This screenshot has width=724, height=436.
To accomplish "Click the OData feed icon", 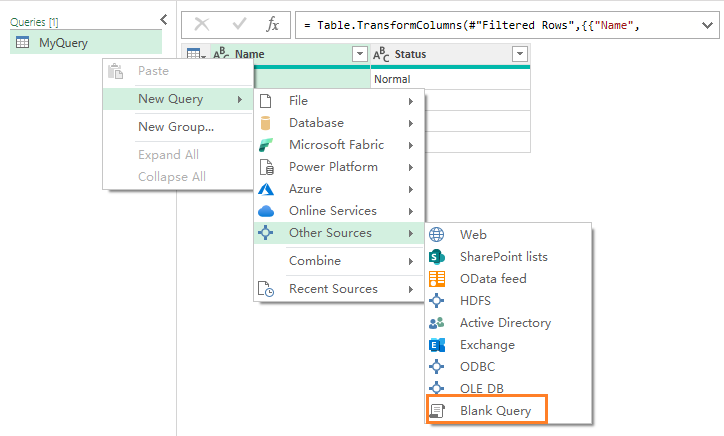I will click(437, 279).
